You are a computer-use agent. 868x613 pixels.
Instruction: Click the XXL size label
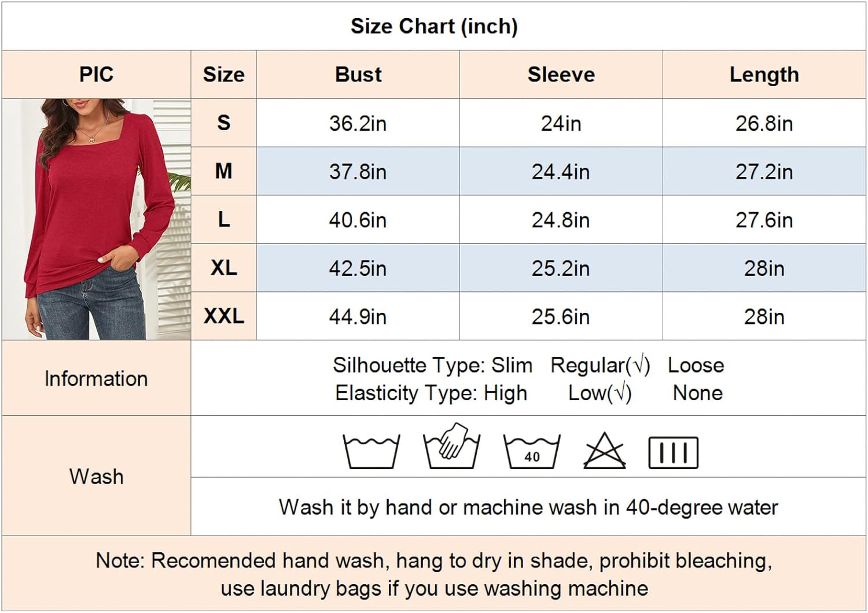pyautogui.click(x=224, y=316)
